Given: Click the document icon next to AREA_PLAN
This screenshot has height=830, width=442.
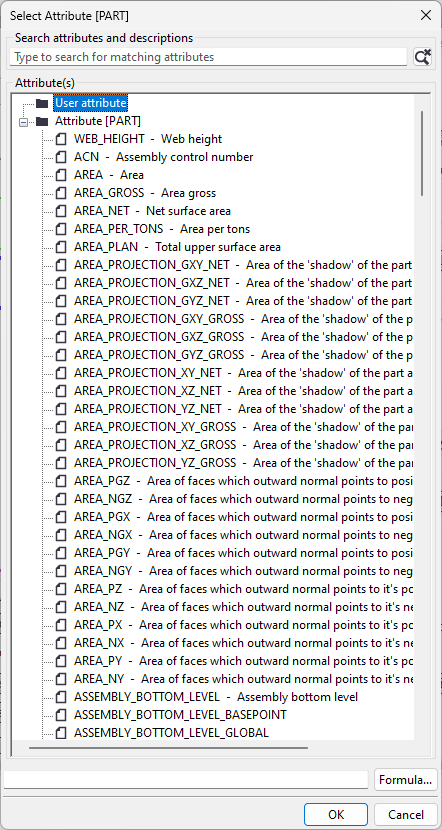Looking at the screenshot, I should click(61, 247).
